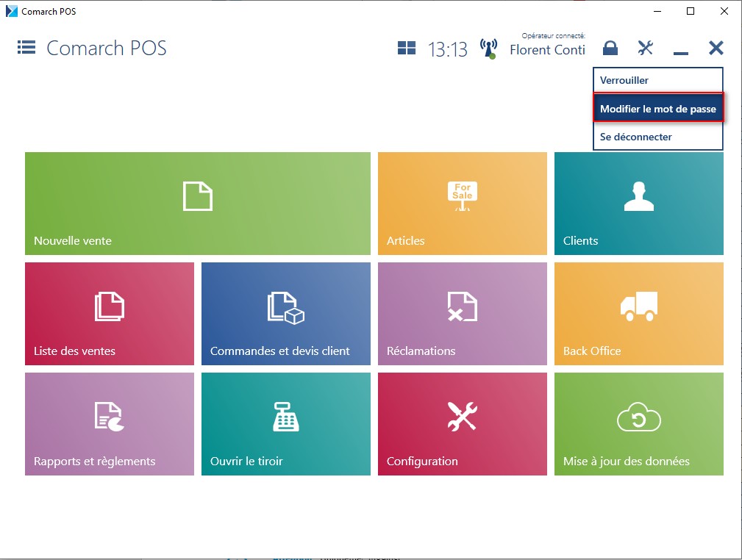Select Verrouiller from the dropdown menu
742x560 pixels.
[x=657, y=80]
